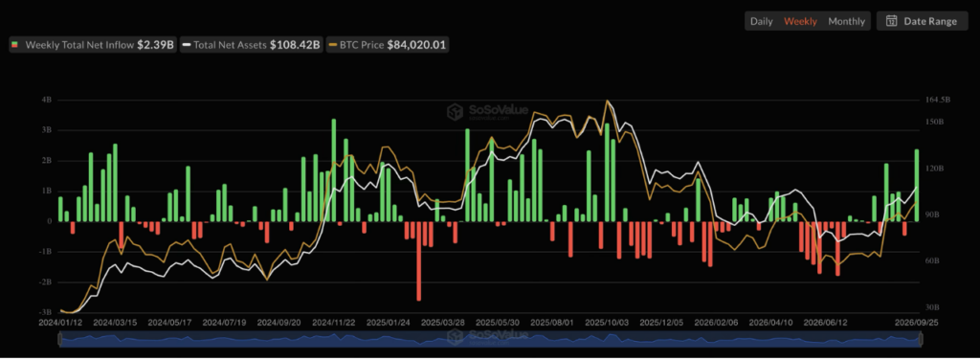
Task: Click the 2025/01/24 axis date label
Action: 388,323
